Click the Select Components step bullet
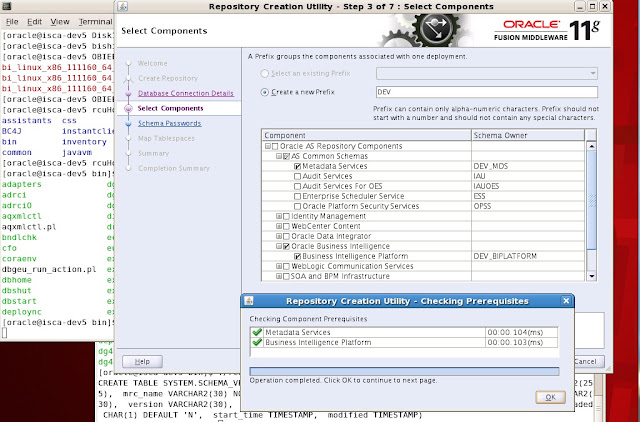Viewport: 640px width, 422px height. click(129, 108)
